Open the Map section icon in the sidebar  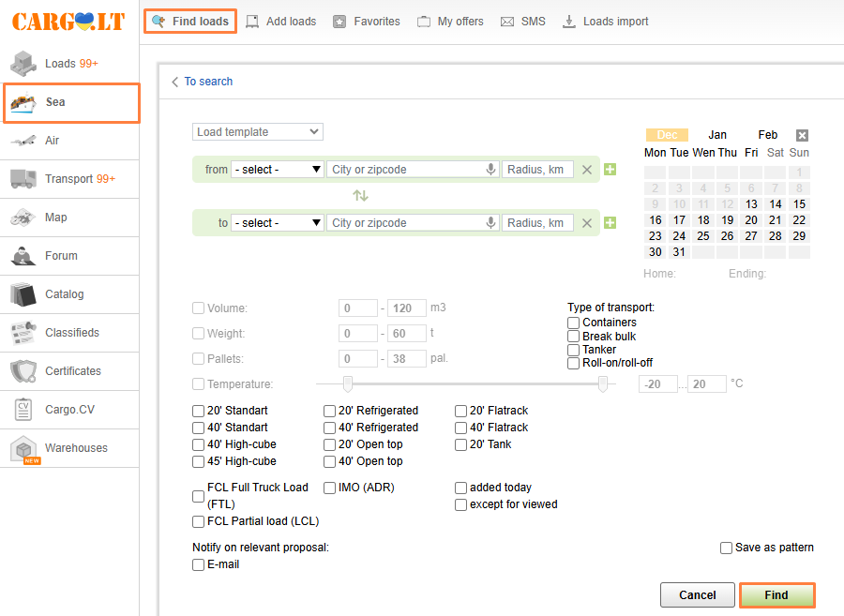coord(23,218)
